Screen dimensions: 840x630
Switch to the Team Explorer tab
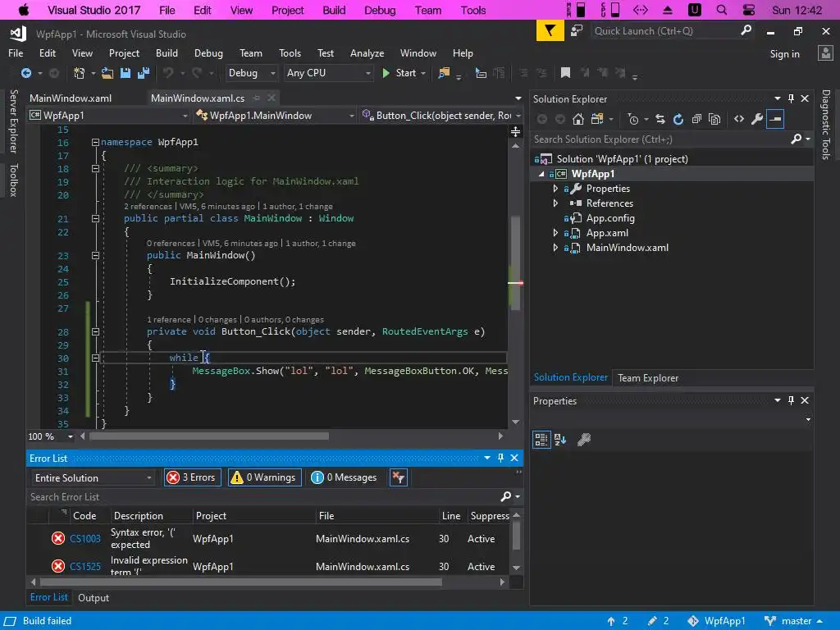pos(648,378)
